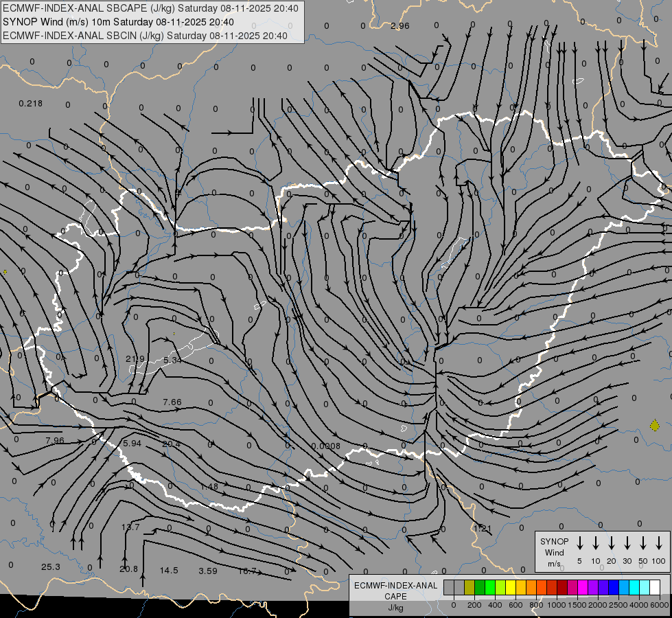This screenshot has height=618, width=672.
Task: Choose the bright magenta CAPE swatch
Action: click(583, 587)
